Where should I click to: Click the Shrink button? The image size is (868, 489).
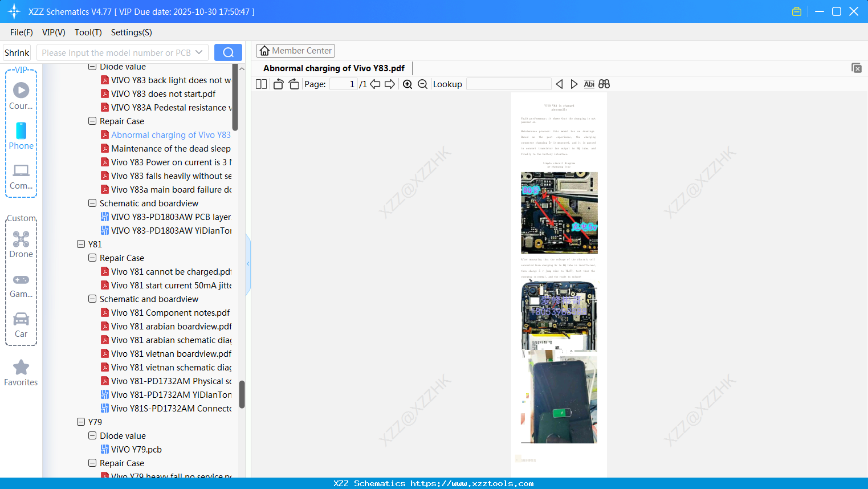17,52
